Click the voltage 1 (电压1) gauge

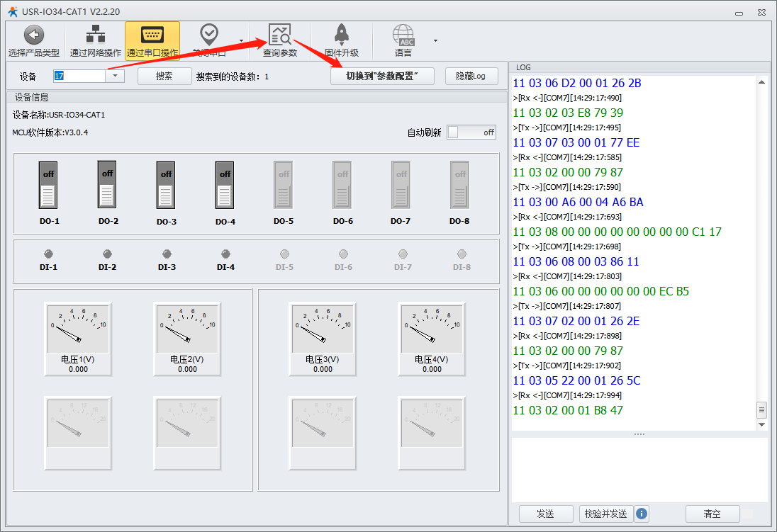point(78,339)
